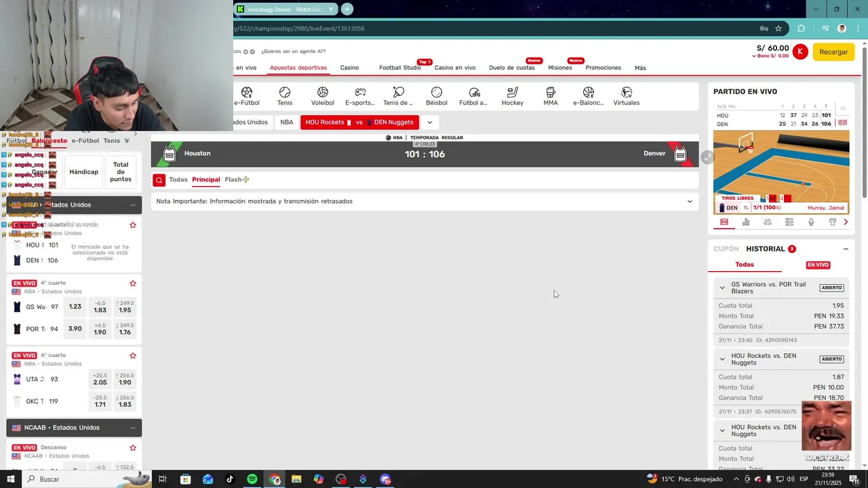The image size is (868, 488).
Task: Select the Béisbol sport icon
Action: pyautogui.click(x=437, y=96)
